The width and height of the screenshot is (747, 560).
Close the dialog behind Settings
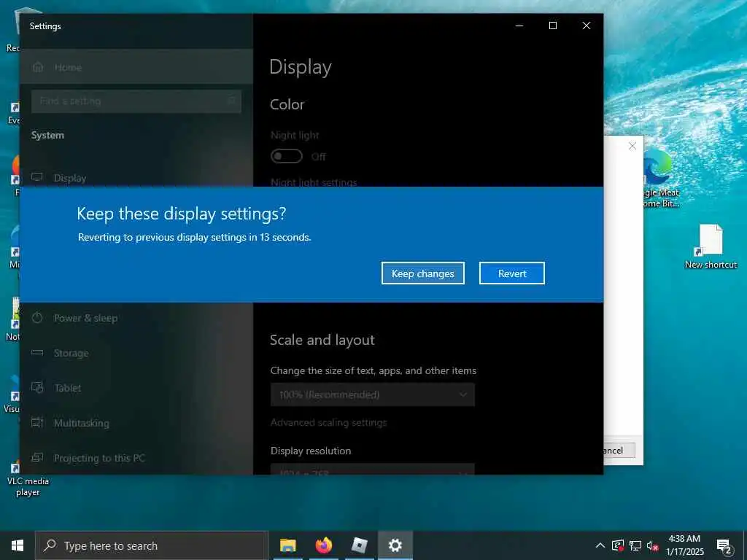point(632,146)
